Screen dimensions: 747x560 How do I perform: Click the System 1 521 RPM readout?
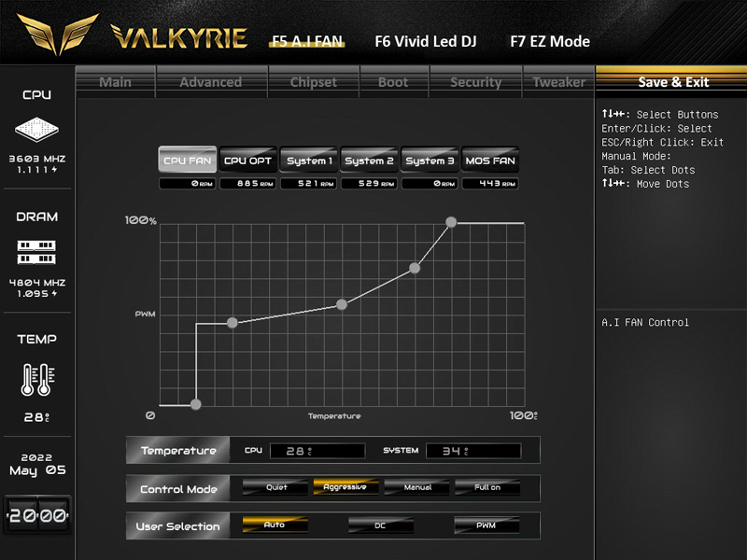(x=309, y=183)
